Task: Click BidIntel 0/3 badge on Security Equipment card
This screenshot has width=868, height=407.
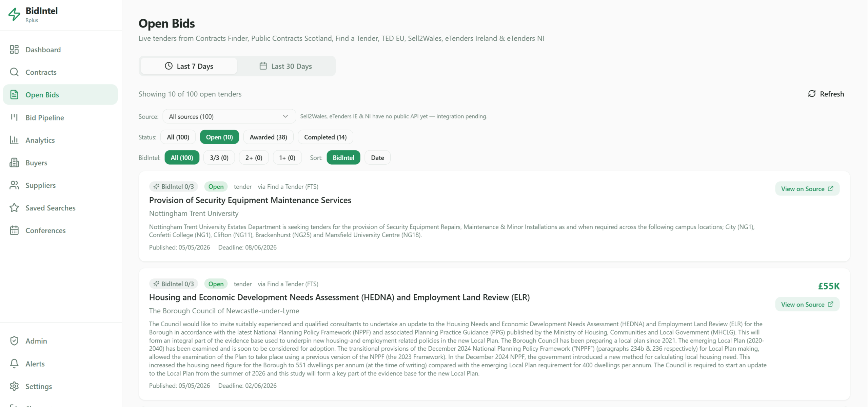Action: coord(174,186)
